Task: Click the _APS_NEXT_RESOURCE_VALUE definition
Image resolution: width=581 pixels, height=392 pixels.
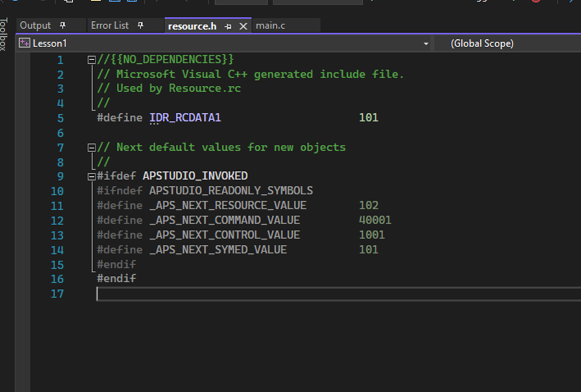Action: click(228, 206)
